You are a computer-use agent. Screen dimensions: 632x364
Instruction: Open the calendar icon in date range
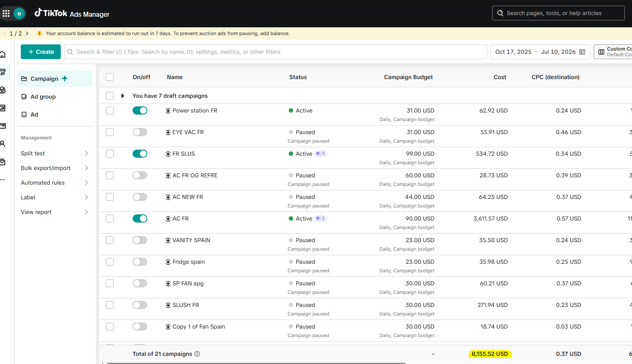pyautogui.click(x=582, y=52)
